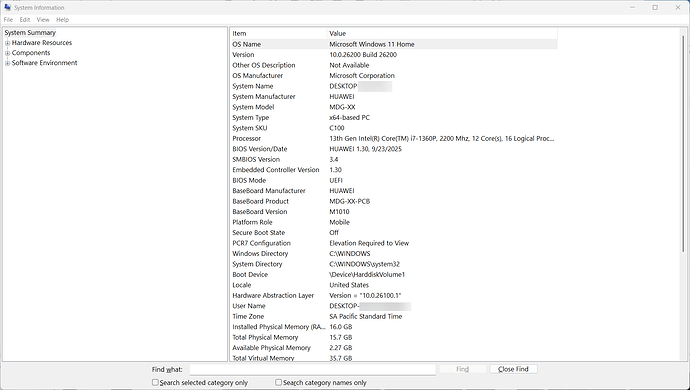Select the System Model row
The height and width of the screenshot is (390, 690).
(394, 107)
